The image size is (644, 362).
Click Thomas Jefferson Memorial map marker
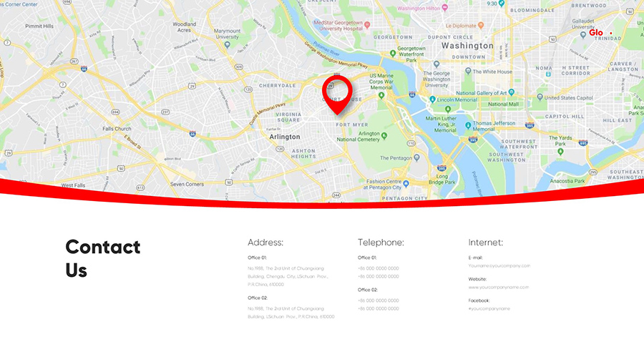(x=468, y=126)
